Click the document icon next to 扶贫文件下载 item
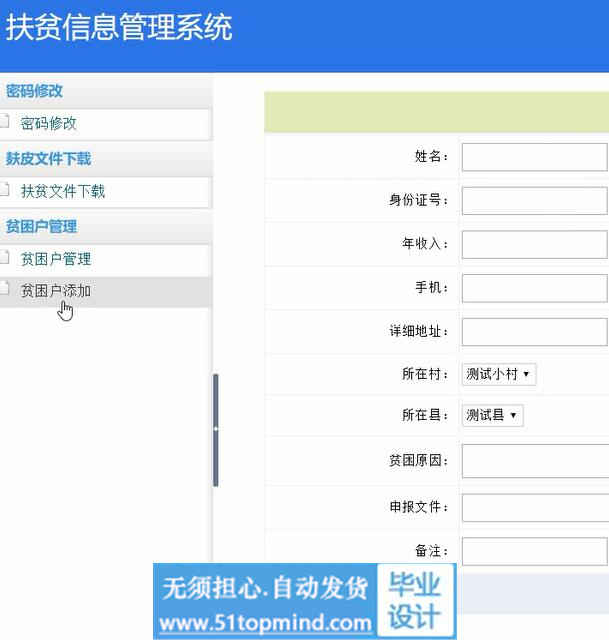 point(5,191)
